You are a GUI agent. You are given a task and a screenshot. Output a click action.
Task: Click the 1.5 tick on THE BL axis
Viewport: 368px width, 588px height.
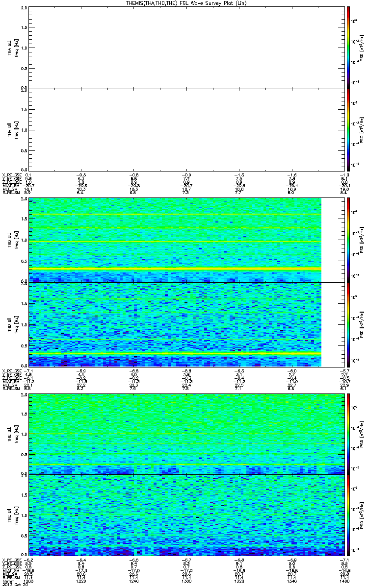point(25,414)
